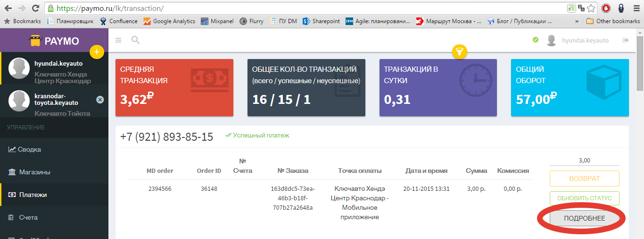This screenshot has height=239, width=644.
Task: Open the yellow filter funnel button
Action: (459, 51)
